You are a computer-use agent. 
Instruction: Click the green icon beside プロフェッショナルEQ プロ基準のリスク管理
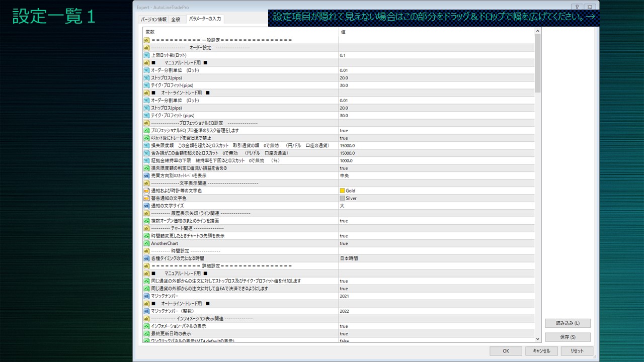click(x=147, y=131)
